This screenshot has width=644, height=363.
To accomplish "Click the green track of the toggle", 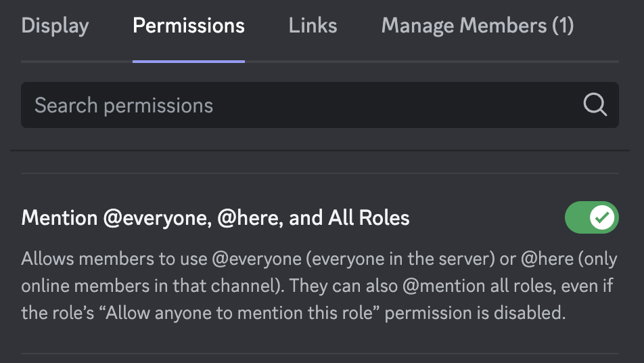I will click(x=576, y=217).
